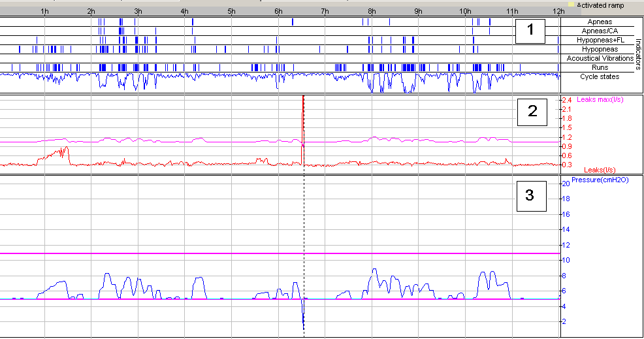Select the Cycle states row label
Viewport: 644px width, 339px height.
(x=599, y=76)
